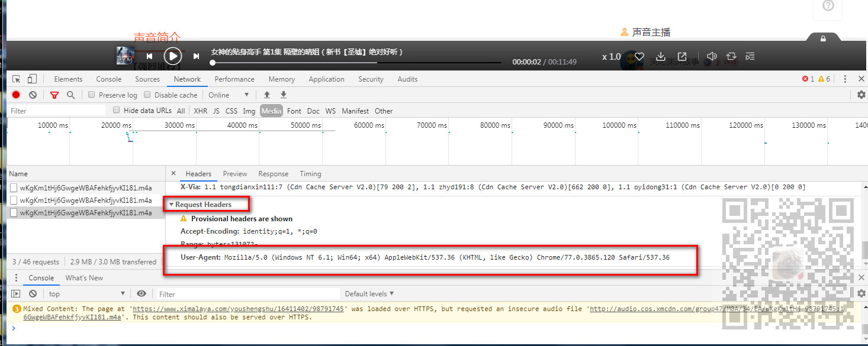Select the first wKgKm1tHj6...m4a request row

86,187
